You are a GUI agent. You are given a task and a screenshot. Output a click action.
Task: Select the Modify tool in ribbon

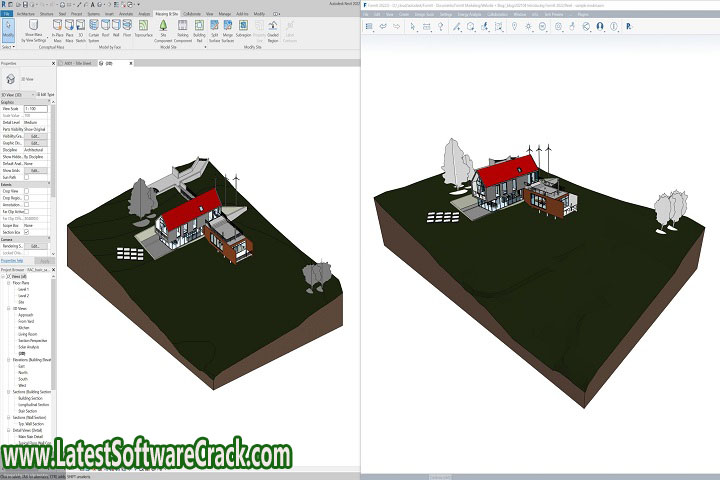(8, 33)
